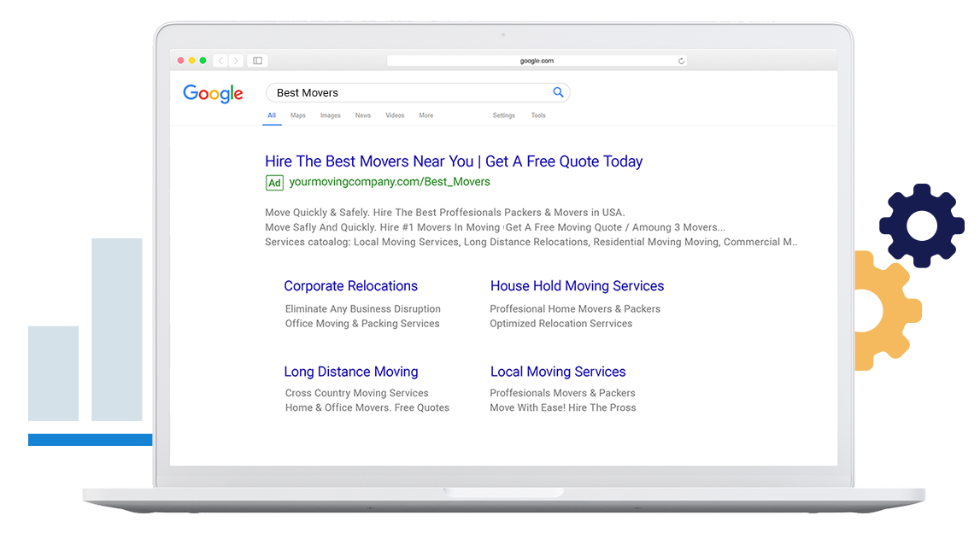Go back with the browser back arrow

click(x=220, y=61)
